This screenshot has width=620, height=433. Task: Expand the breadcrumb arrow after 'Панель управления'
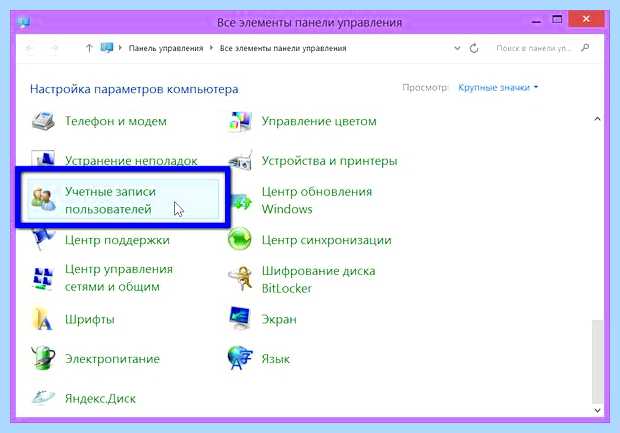point(212,48)
